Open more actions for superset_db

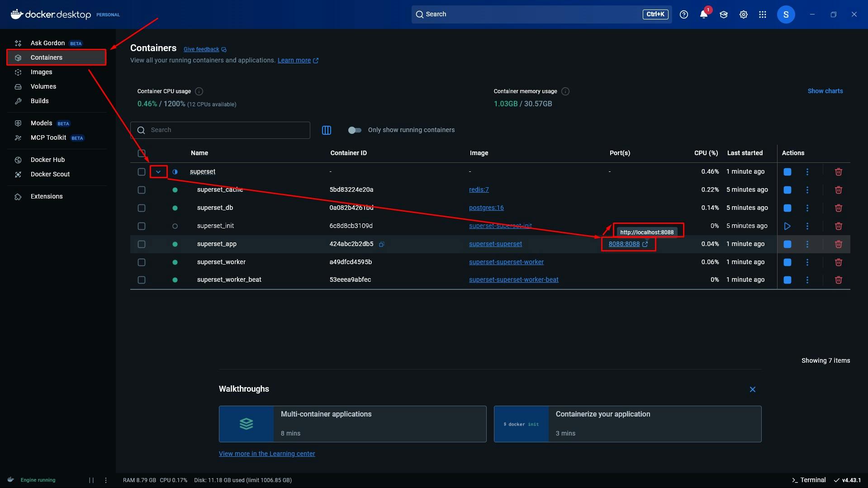(x=807, y=208)
